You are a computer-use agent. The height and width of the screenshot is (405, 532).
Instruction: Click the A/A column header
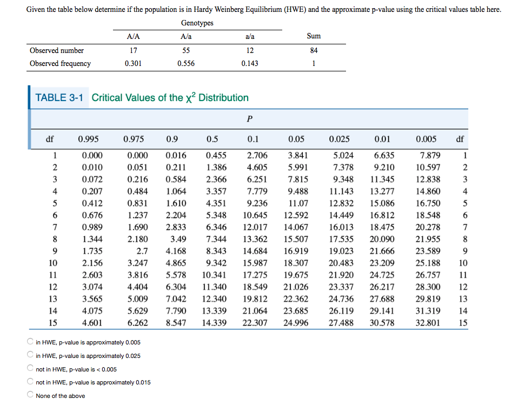pos(133,36)
